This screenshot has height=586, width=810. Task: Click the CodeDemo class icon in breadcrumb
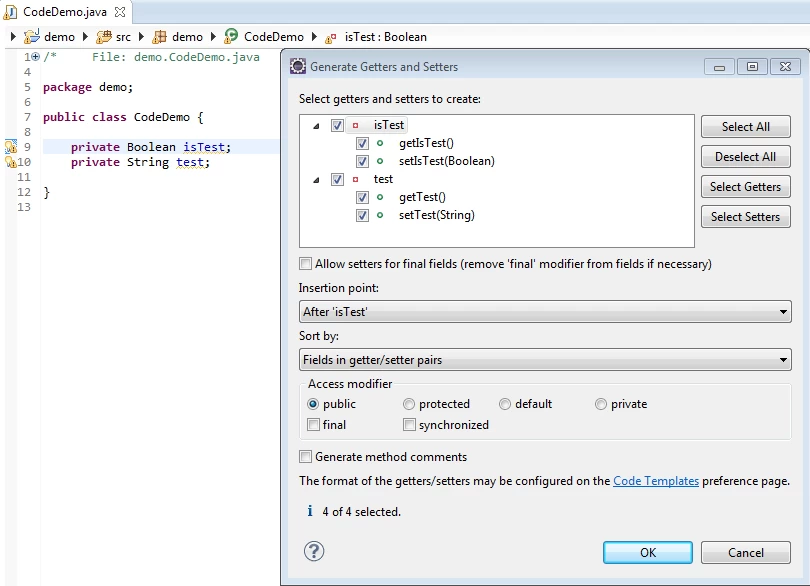pos(231,36)
